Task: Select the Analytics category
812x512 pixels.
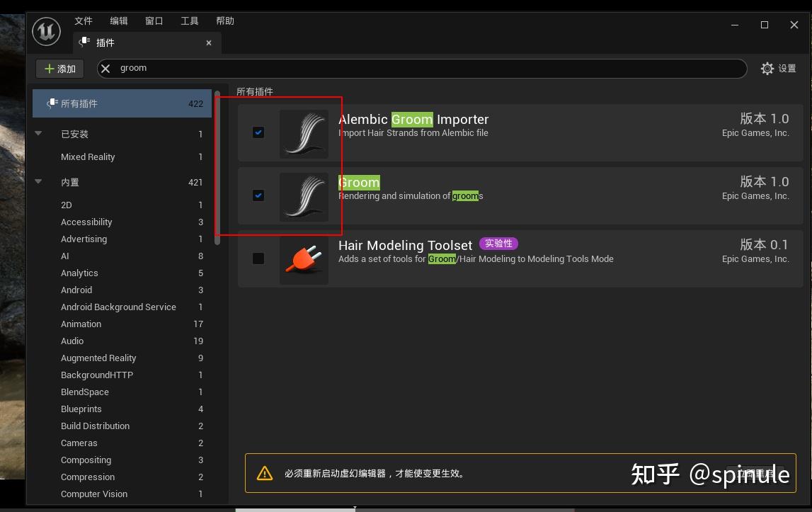Action: click(122, 273)
